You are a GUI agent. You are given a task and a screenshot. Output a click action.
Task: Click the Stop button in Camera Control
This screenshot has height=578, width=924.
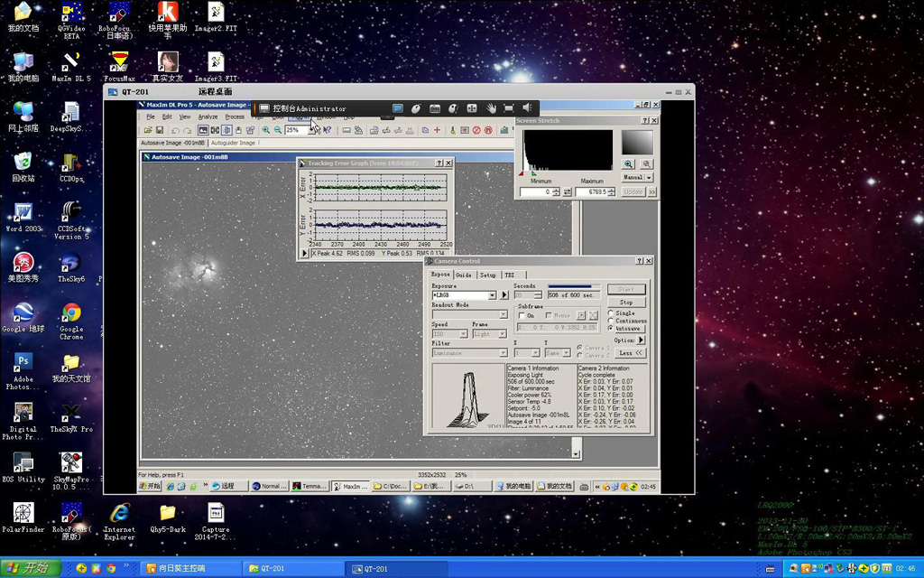[x=626, y=303]
